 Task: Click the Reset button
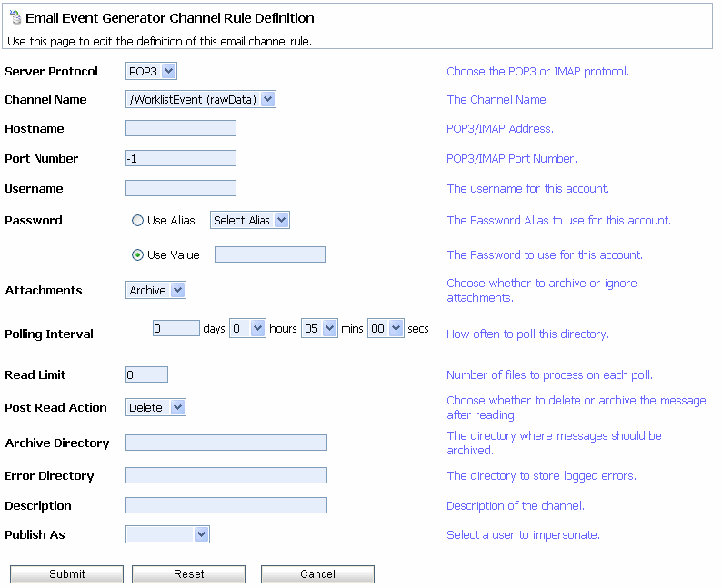189,574
